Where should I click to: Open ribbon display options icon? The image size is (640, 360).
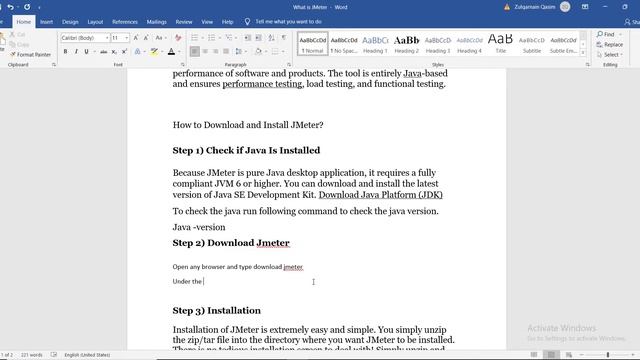coord(585,7)
